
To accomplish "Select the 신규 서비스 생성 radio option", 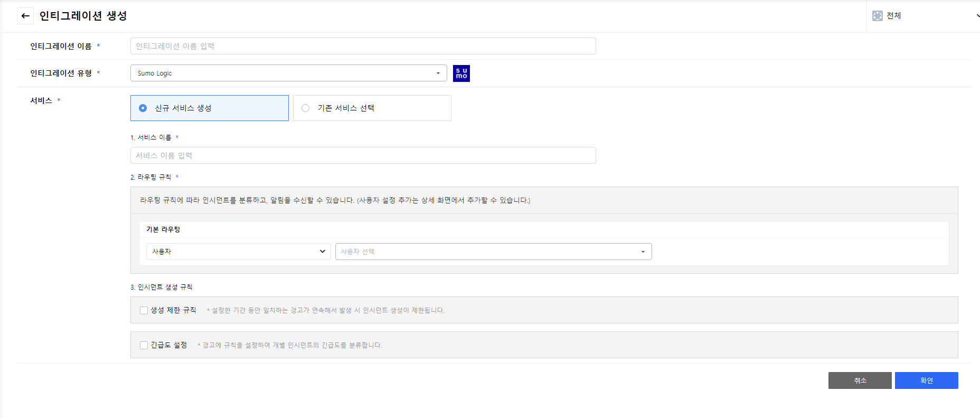I will [143, 108].
